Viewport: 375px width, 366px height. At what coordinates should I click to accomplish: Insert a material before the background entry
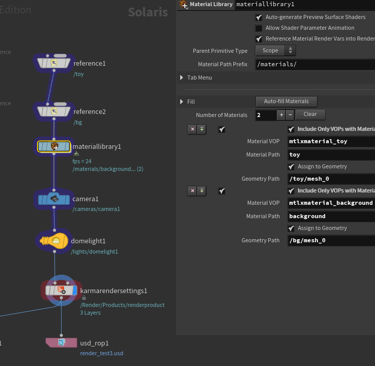click(x=201, y=191)
